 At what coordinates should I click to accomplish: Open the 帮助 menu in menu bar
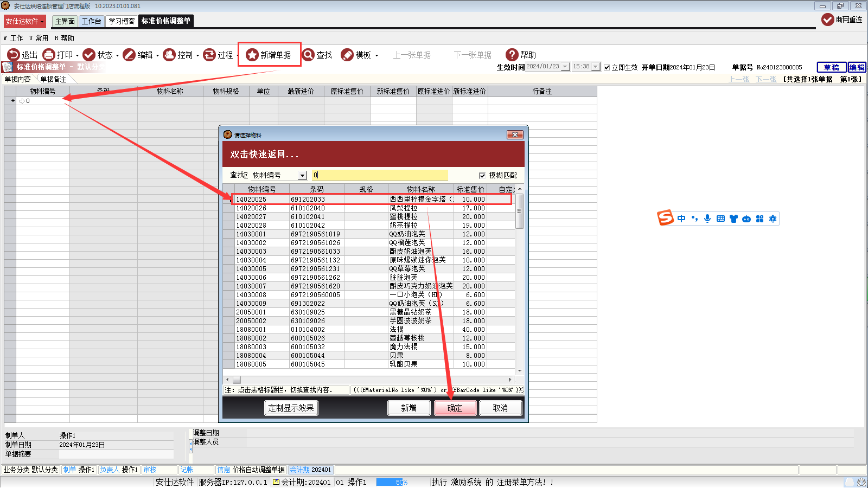point(65,38)
